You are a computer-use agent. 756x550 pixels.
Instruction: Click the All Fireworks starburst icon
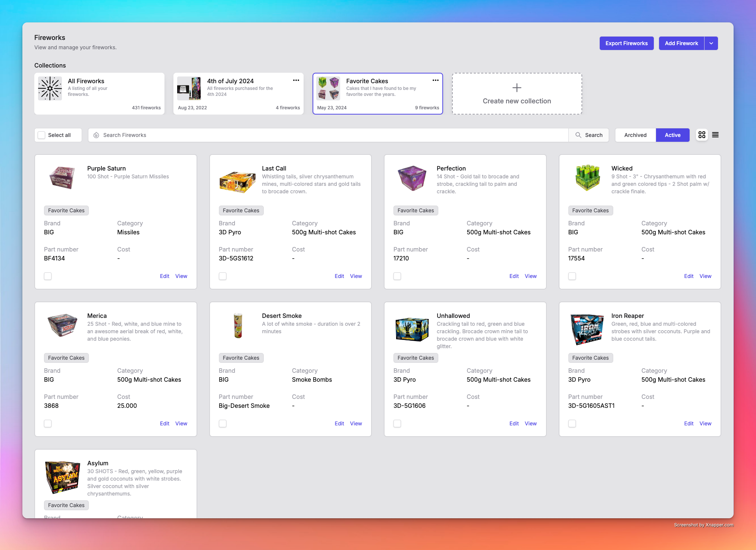click(50, 88)
